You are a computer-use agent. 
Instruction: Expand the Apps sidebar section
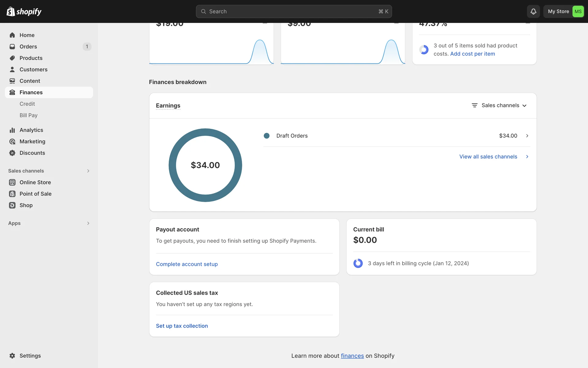pyautogui.click(x=88, y=223)
